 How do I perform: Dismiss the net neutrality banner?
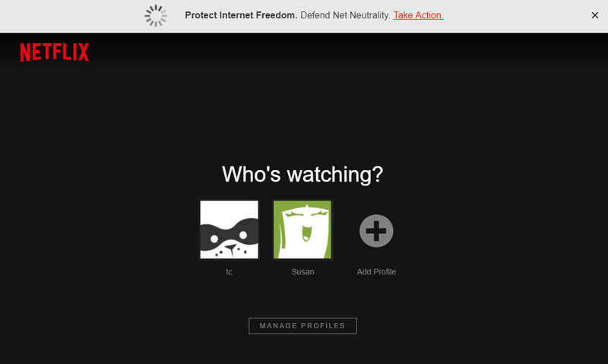coord(595,15)
